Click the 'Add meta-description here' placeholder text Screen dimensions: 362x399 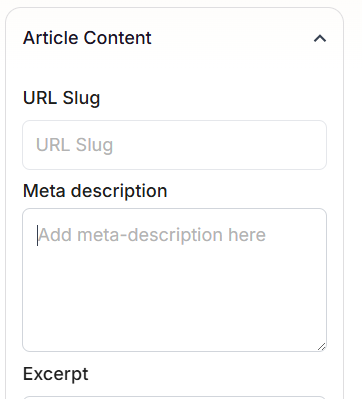(152, 235)
